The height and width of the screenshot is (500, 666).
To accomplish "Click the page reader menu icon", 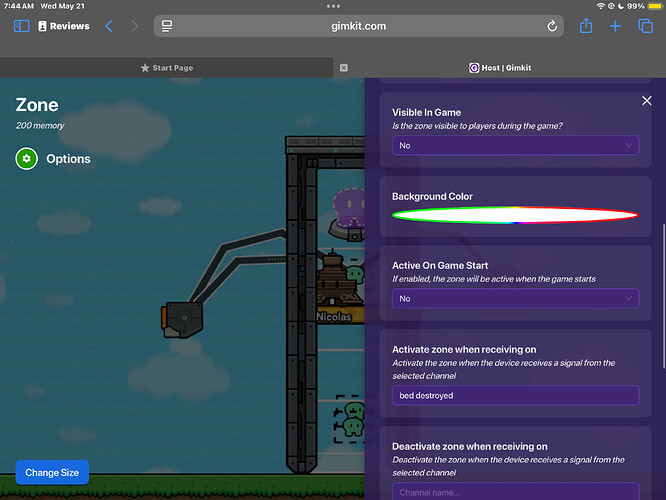I will (167, 26).
